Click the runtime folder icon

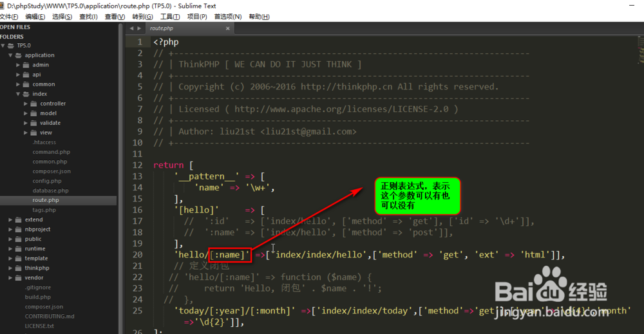pos(19,248)
